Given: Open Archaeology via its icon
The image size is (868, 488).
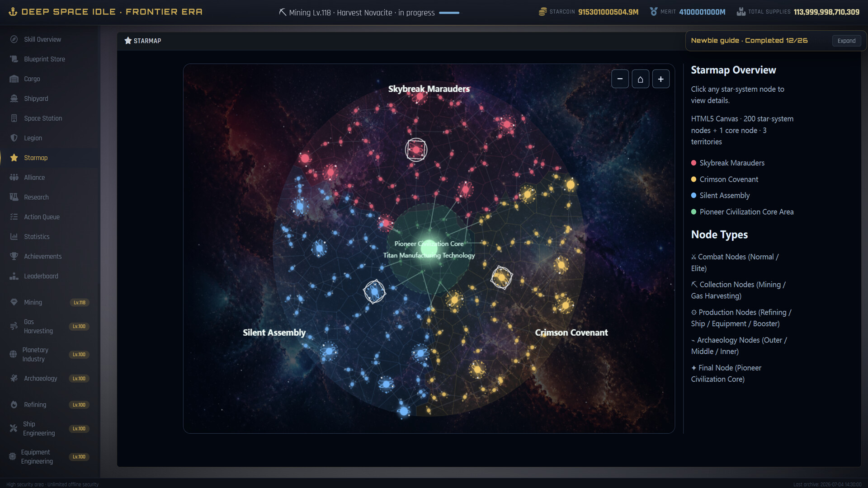Looking at the screenshot, I should 14,378.
